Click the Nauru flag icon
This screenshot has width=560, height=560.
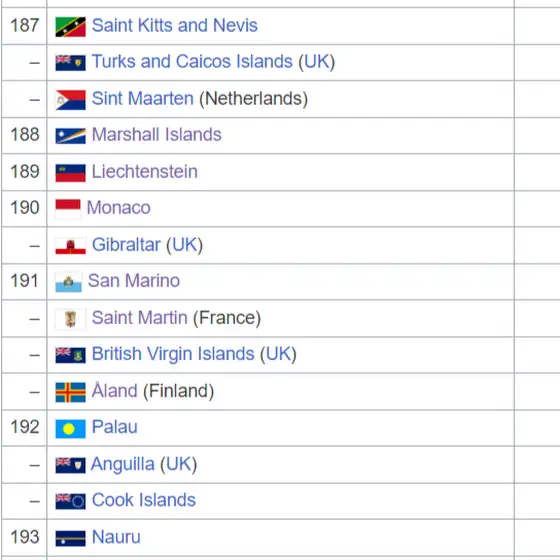(x=70, y=538)
